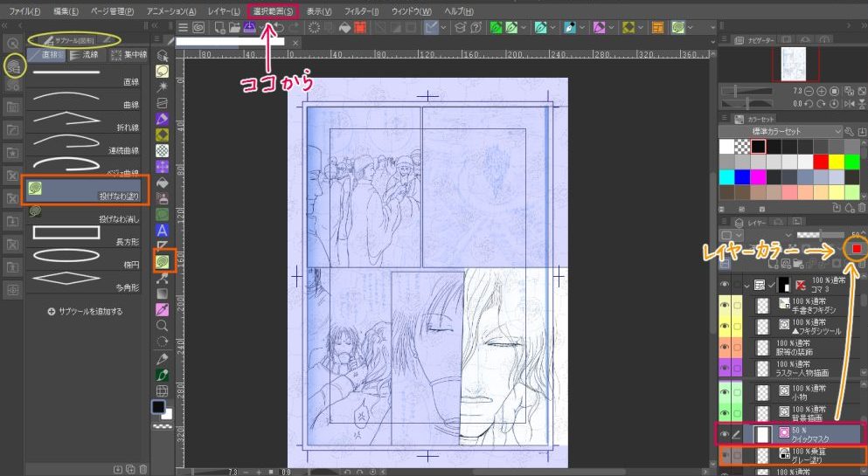Select the text tool marked A
Image resolution: width=868 pixels, height=476 pixels.
pos(163,230)
